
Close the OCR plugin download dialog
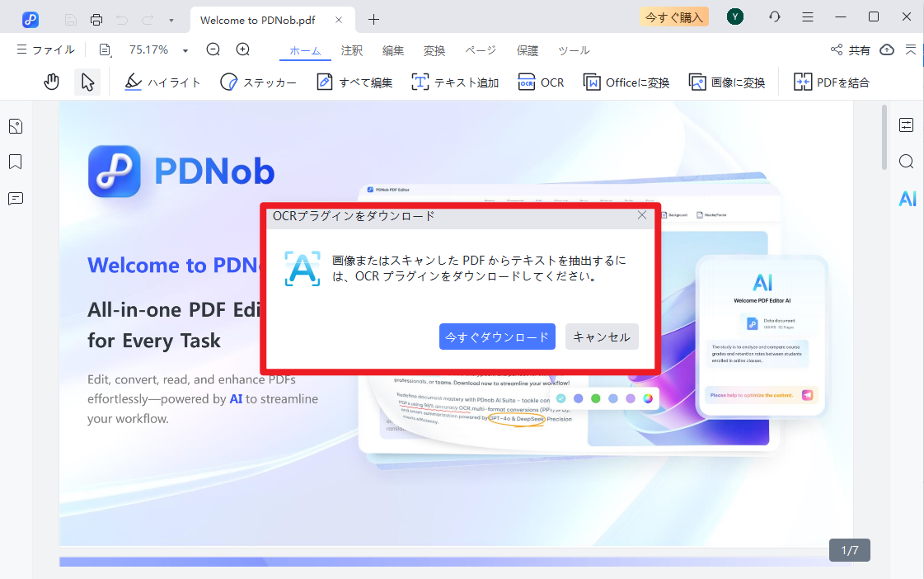[x=642, y=215]
